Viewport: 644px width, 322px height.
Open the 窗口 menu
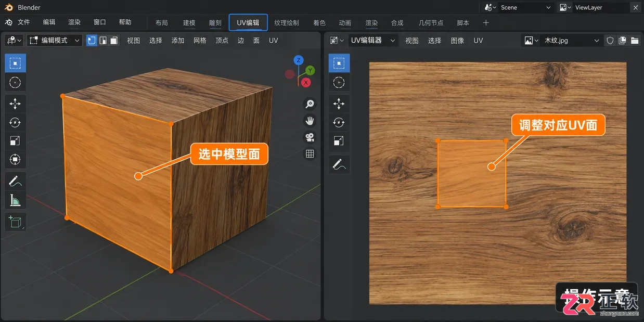(x=100, y=22)
